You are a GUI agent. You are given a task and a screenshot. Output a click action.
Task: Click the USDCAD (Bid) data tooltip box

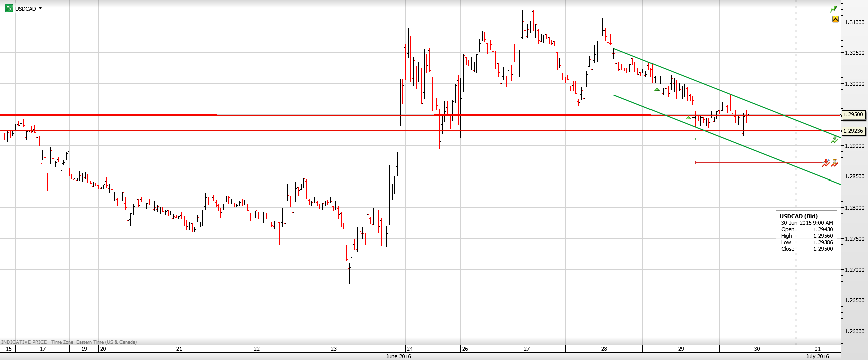[806, 232]
